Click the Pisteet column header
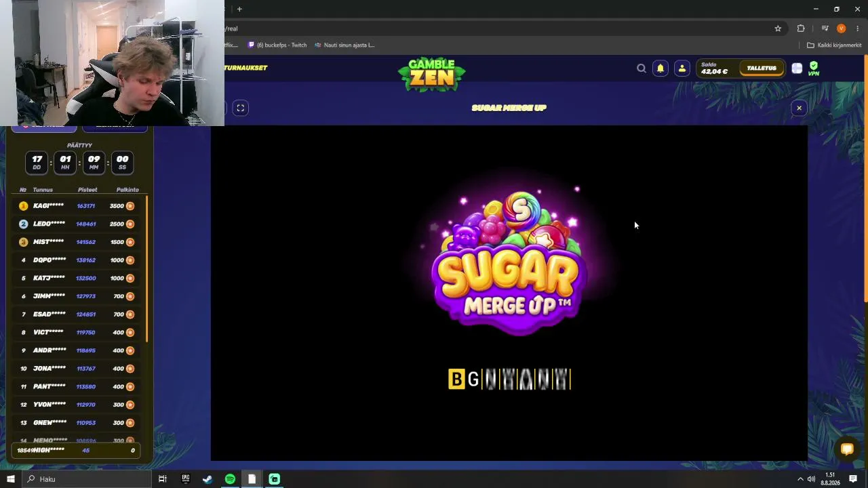868x488 pixels. [x=87, y=190]
